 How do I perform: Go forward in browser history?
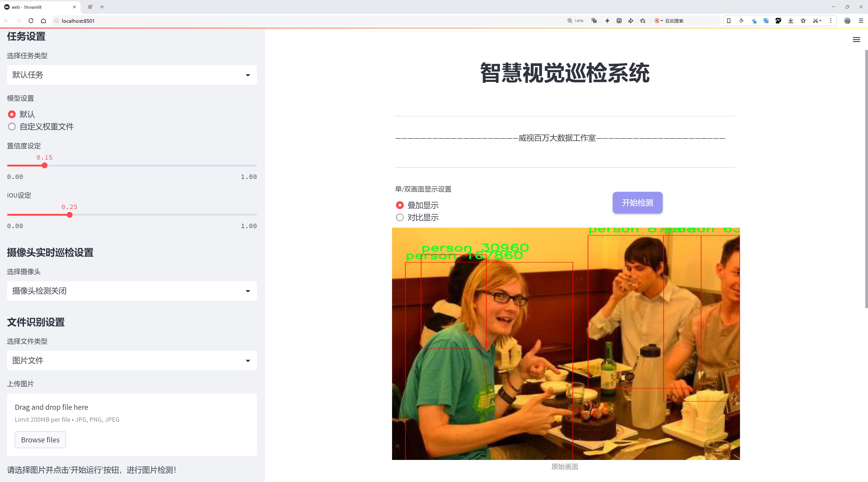point(19,21)
